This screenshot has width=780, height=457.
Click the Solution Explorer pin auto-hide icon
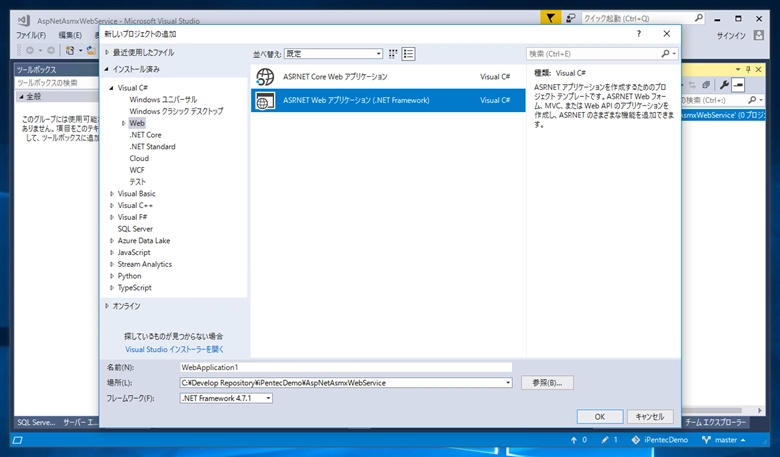pyautogui.click(x=748, y=70)
